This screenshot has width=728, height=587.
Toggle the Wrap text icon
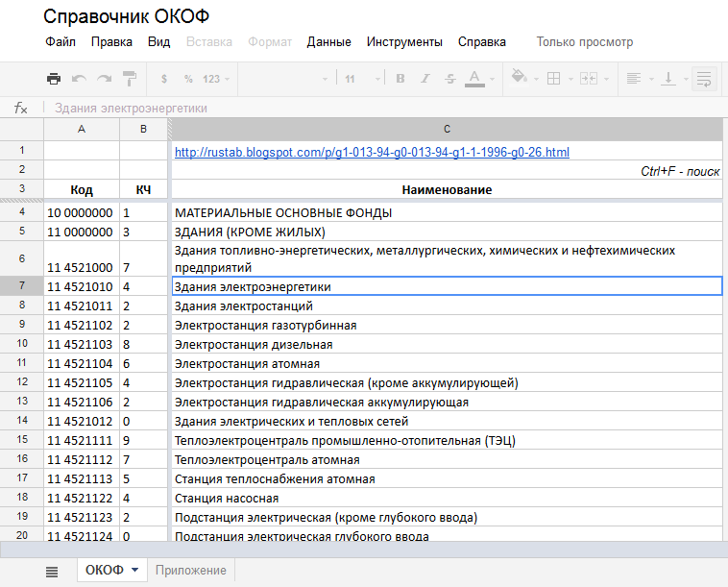pyautogui.click(x=704, y=79)
